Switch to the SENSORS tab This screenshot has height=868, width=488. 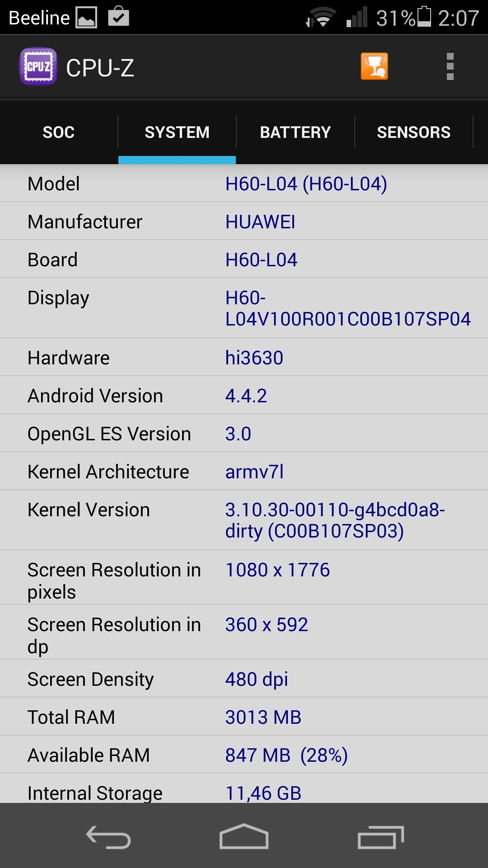414,132
